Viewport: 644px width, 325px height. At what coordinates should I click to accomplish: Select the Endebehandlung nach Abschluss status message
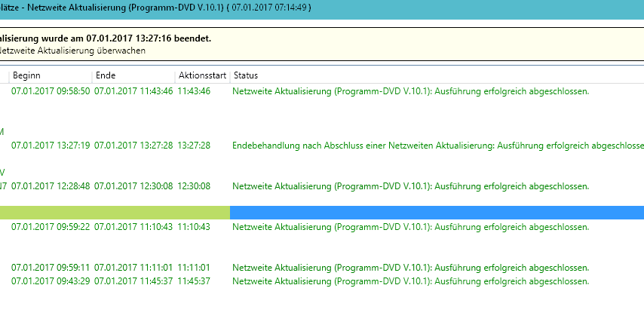(x=437, y=146)
